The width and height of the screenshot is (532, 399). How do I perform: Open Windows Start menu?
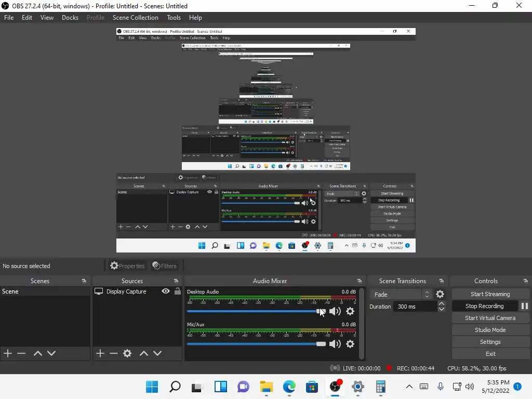[x=152, y=387]
